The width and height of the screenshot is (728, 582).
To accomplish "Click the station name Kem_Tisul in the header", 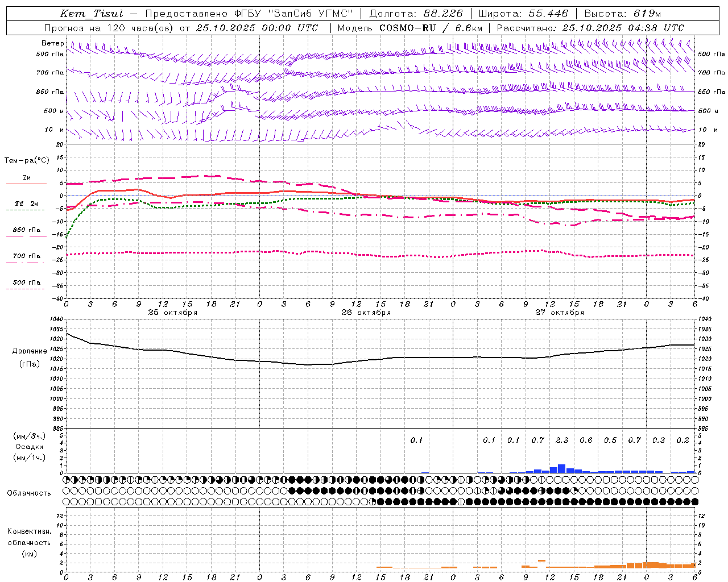I will 92,14.
